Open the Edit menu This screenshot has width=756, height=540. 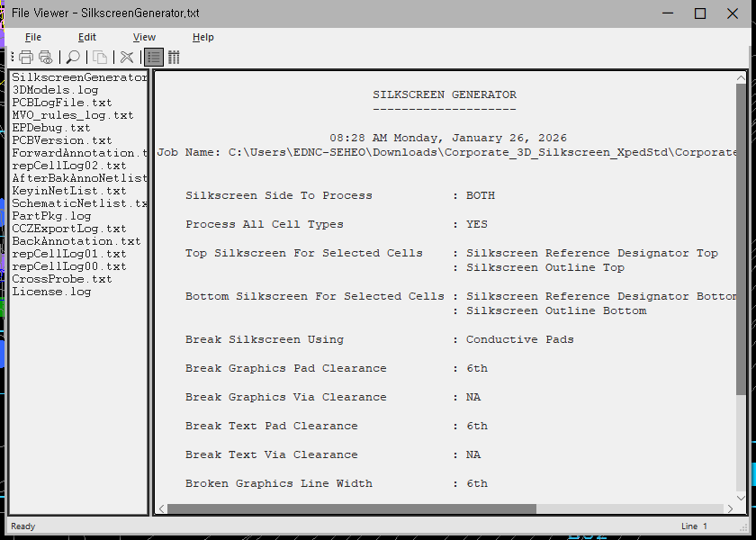(x=87, y=37)
